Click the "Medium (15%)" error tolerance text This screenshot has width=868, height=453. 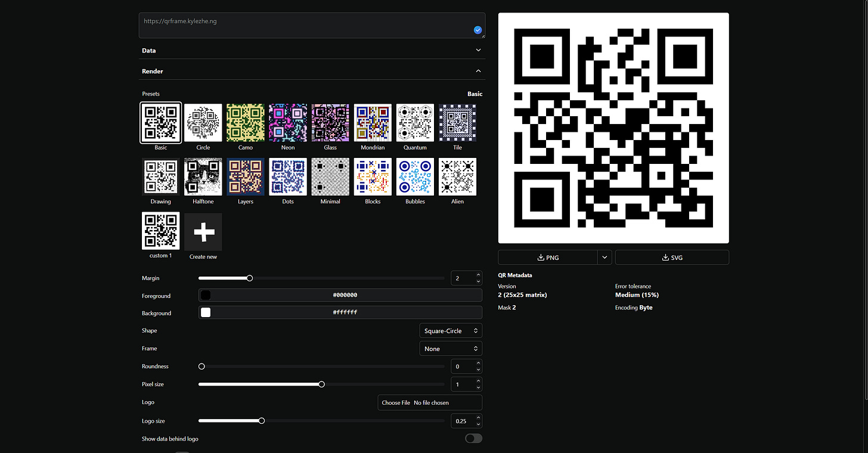[x=637, y=295]
